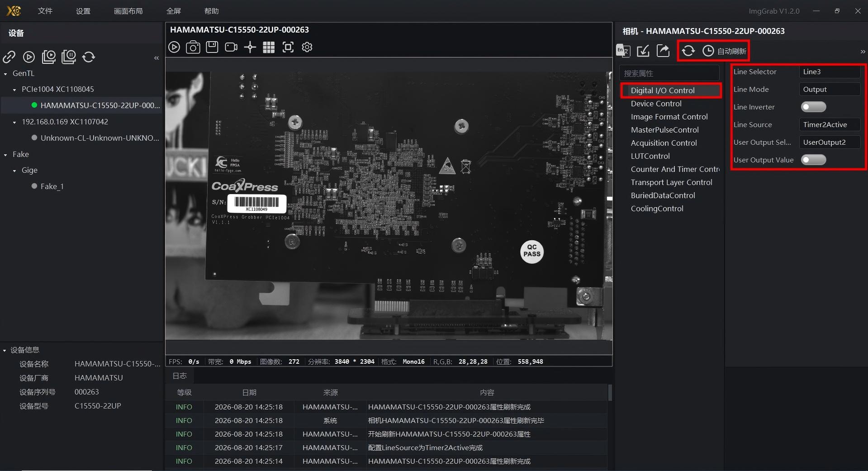Image resolution: width=868 pixels, height=471 pixels.
Task: Open the Line Mode dropdown
Action: 830,89
